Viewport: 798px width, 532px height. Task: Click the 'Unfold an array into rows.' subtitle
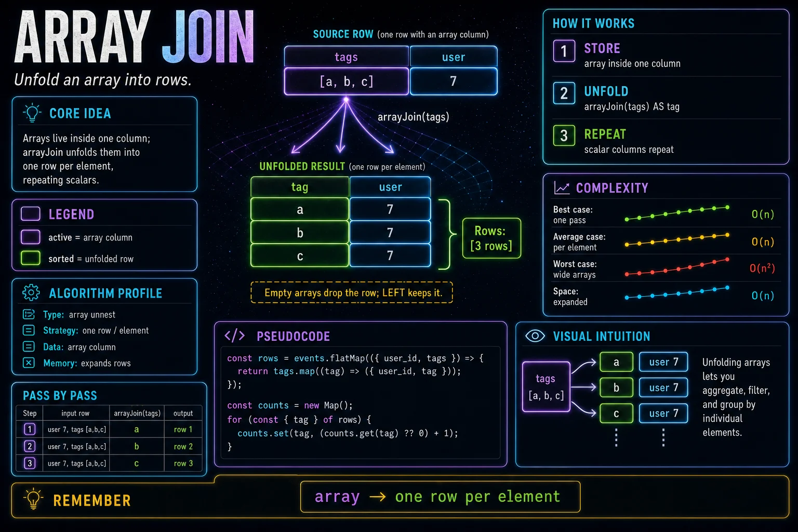coord(103,79)
